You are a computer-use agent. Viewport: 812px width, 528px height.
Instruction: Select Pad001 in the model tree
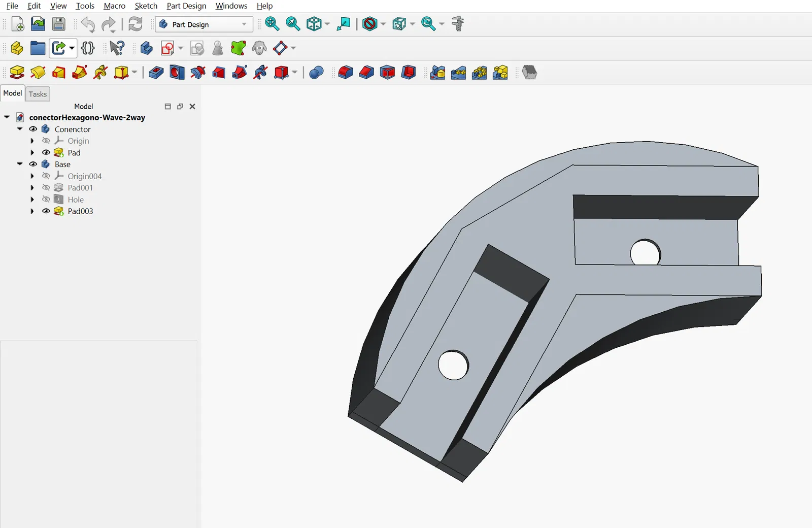tap(80, 188)
